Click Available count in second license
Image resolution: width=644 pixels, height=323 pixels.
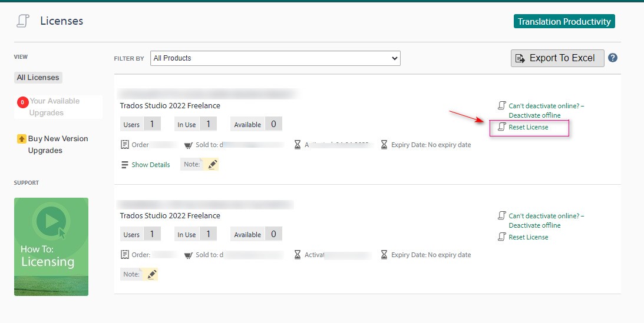(273, 234)
